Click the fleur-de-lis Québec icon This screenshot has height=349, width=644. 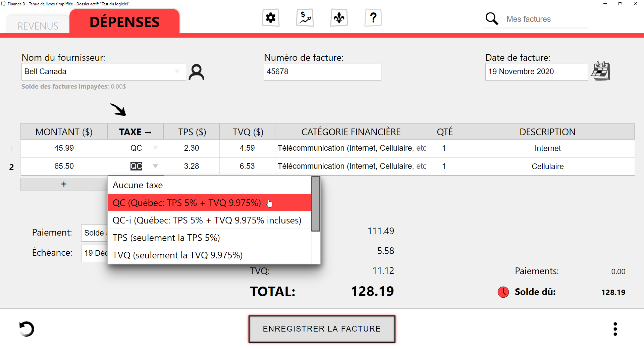tap(339, 17)
